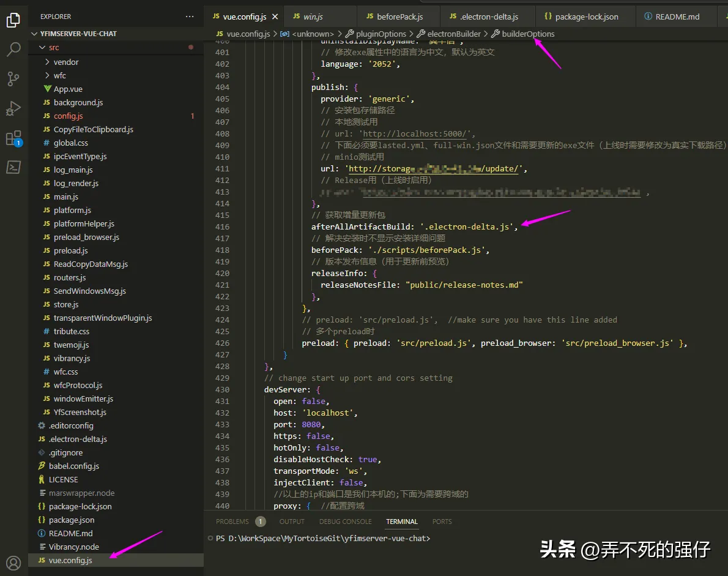Image resolution: width=728 pixels, height=576 pixels.
Task: Open log_main.js file
Action: coord(116,170)
